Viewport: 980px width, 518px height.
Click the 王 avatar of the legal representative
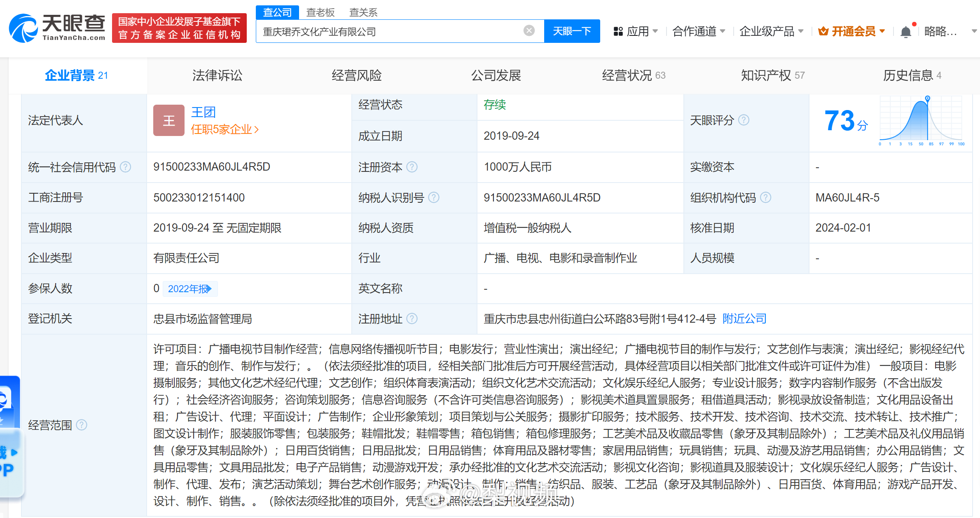coord(169,120)
